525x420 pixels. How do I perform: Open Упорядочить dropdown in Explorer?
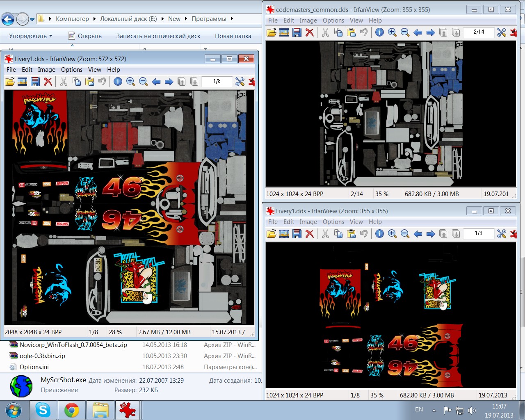31,36
